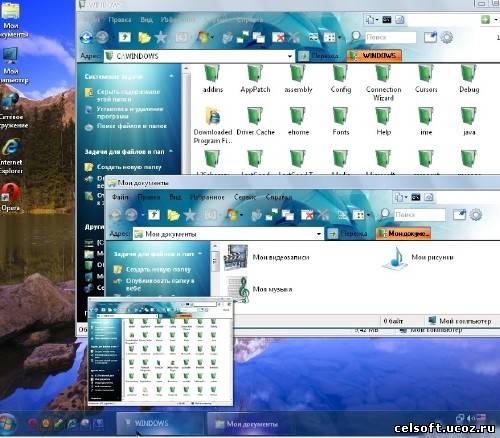This screenshot has width=500, height=438.
Task: Select the Connection Wizard folder
Action: click(383, 83)
